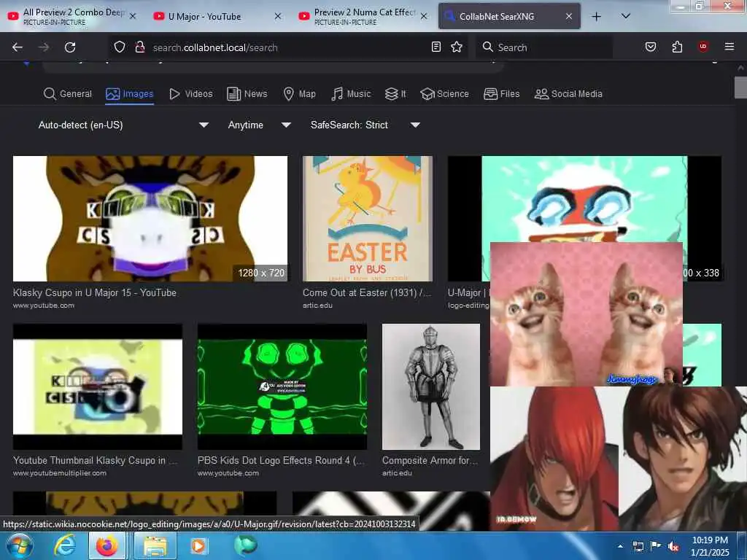
Task: Select the It search category
Action: [395, 94]
